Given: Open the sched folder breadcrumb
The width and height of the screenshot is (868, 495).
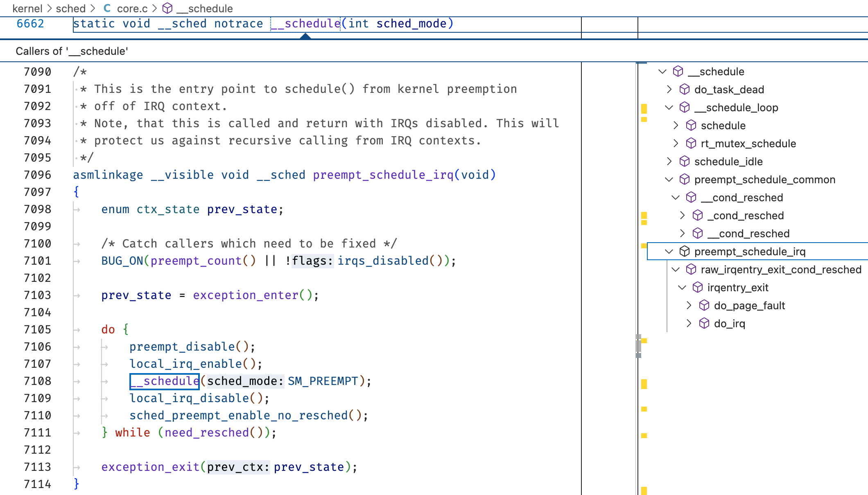Looking at the screenshot, I should 70,8.
